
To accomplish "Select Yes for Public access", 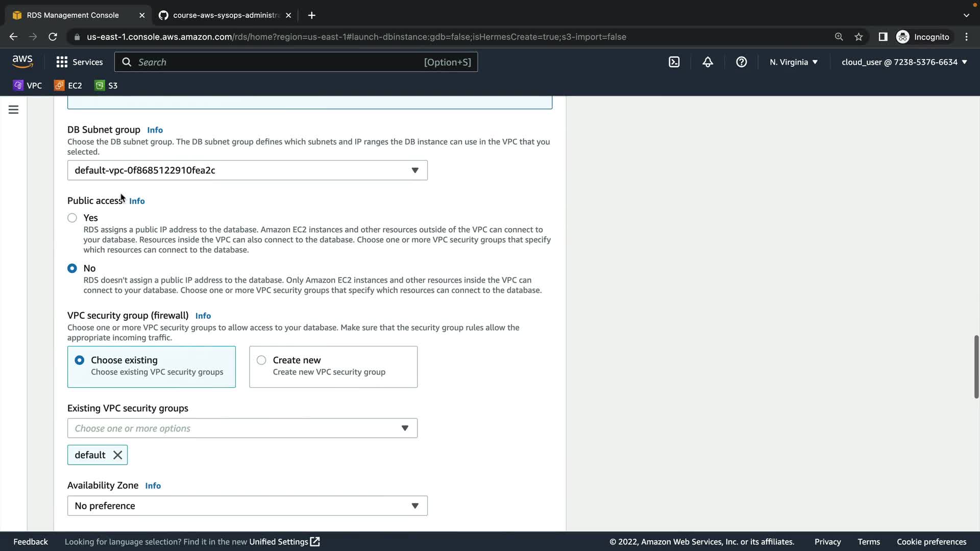I will tap(72, 218).
